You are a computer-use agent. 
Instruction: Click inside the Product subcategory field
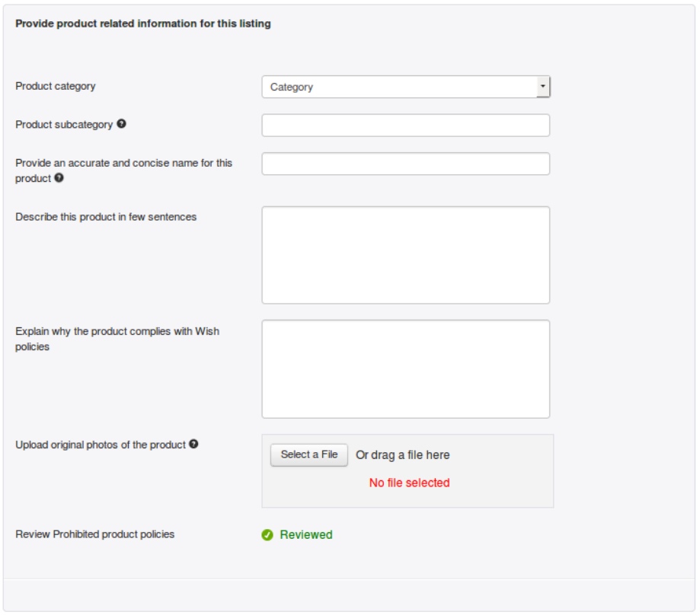tap(406, 125)
